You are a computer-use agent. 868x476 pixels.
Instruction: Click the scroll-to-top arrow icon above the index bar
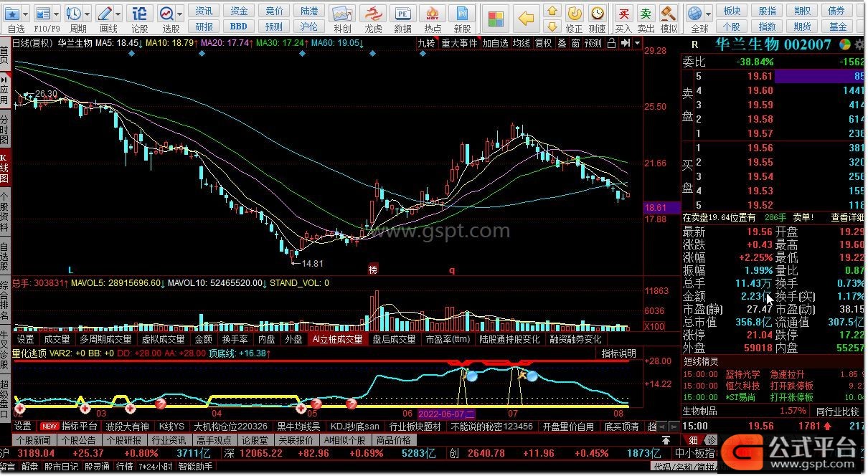665,440
